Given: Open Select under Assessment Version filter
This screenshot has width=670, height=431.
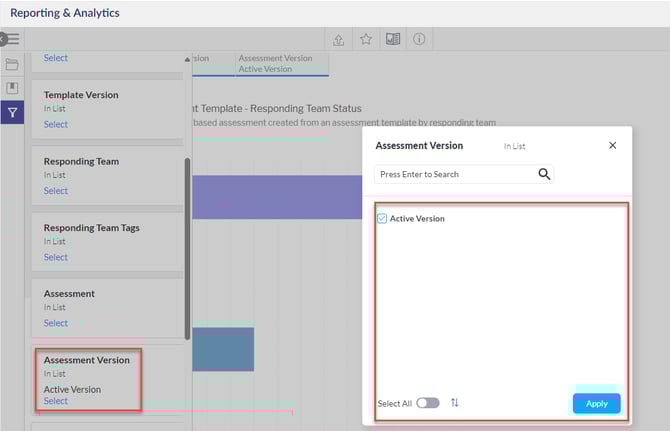Looking at the screenshot, I should coord(56,401).
